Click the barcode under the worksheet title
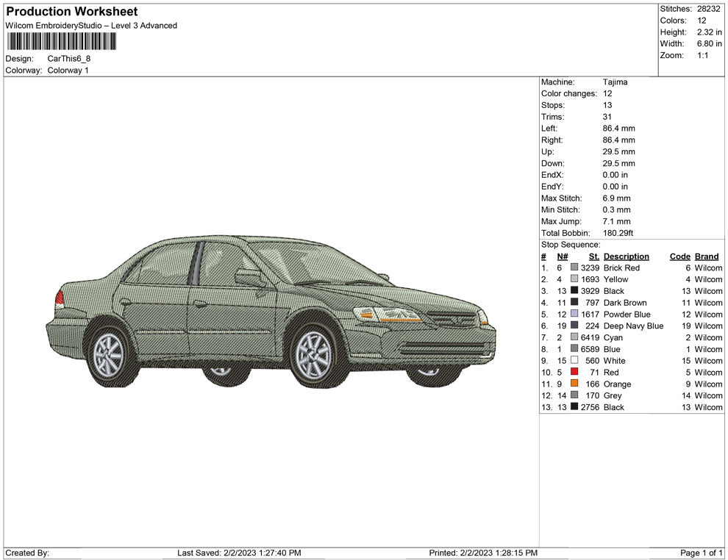 click(58, 40)
